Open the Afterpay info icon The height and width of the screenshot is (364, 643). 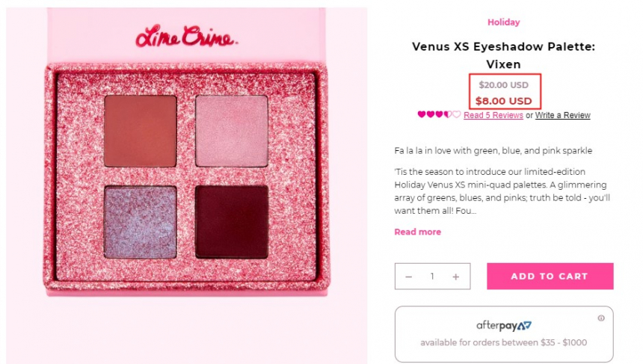pyautogui.click(x=601, y=318)
